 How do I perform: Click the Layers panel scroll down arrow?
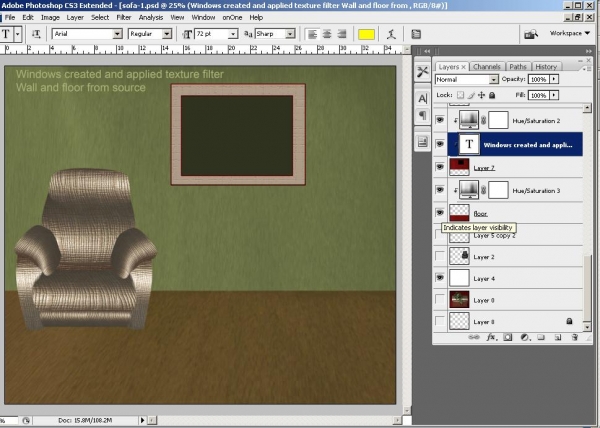click(x=587, y=327)
